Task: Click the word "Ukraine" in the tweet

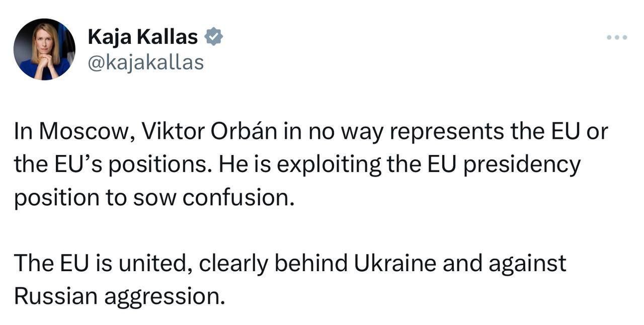Action: pyautogui.click(x=395, y=264)
